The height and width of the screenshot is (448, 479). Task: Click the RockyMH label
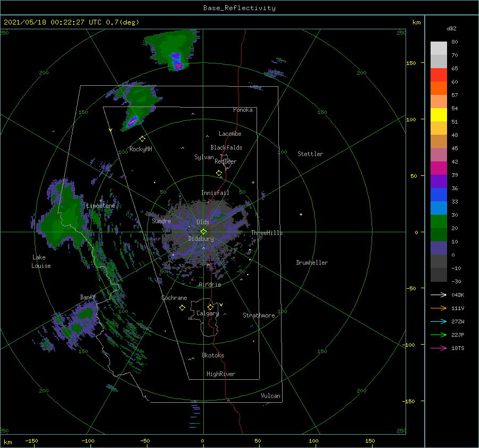141,149
